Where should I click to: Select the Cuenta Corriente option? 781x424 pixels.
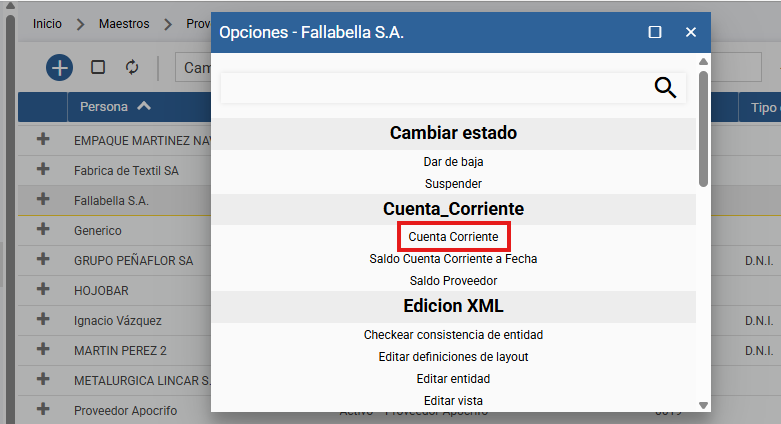click(453, 237)
